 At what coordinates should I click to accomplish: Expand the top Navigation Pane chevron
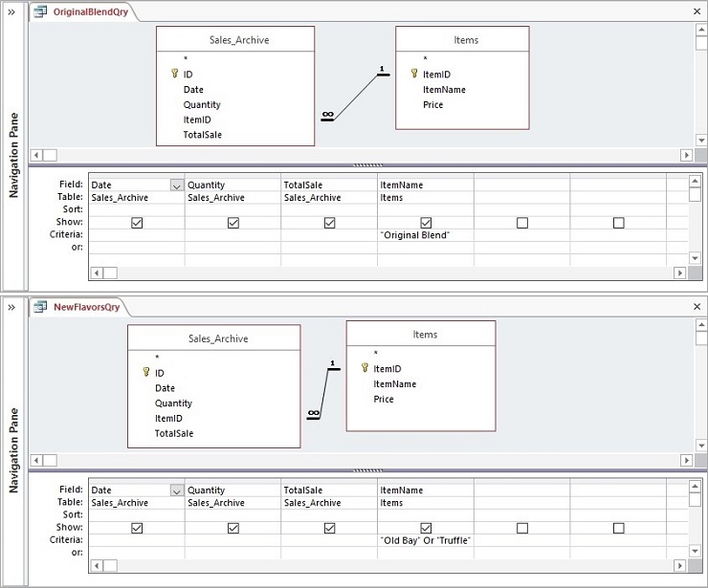pyautogui.click(x=11, y=12)
